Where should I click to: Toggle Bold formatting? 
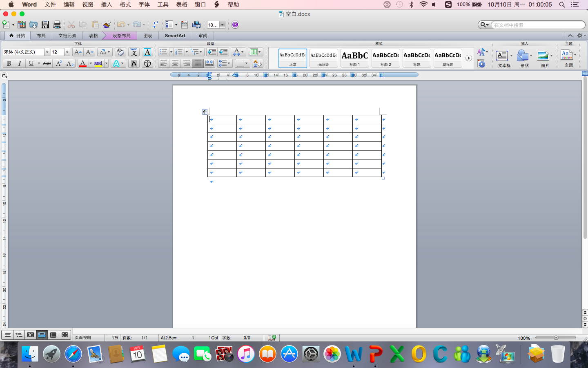click(9, 63)
